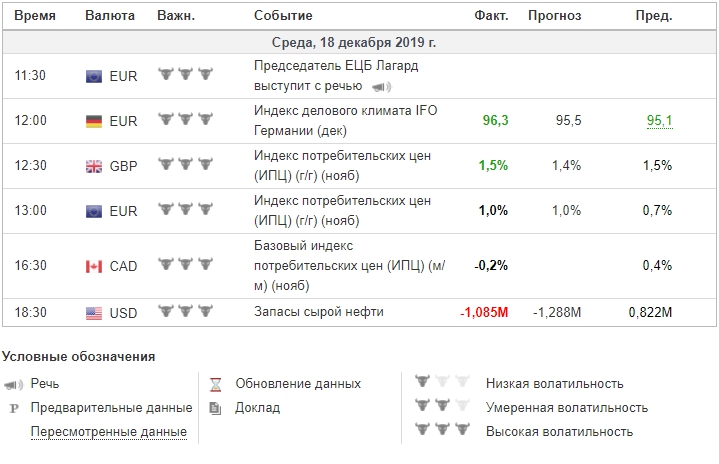Click the Пересмотренные данные legend link

(x=108, y=432)
